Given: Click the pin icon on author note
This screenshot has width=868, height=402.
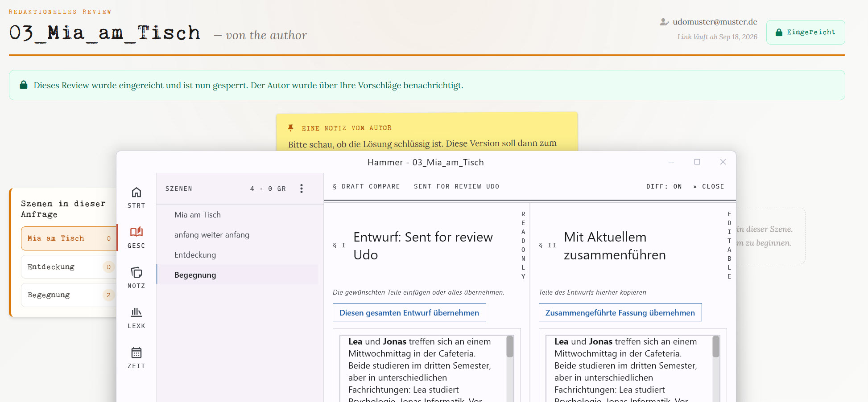Looking at the screenshot, I should point(291,128).
